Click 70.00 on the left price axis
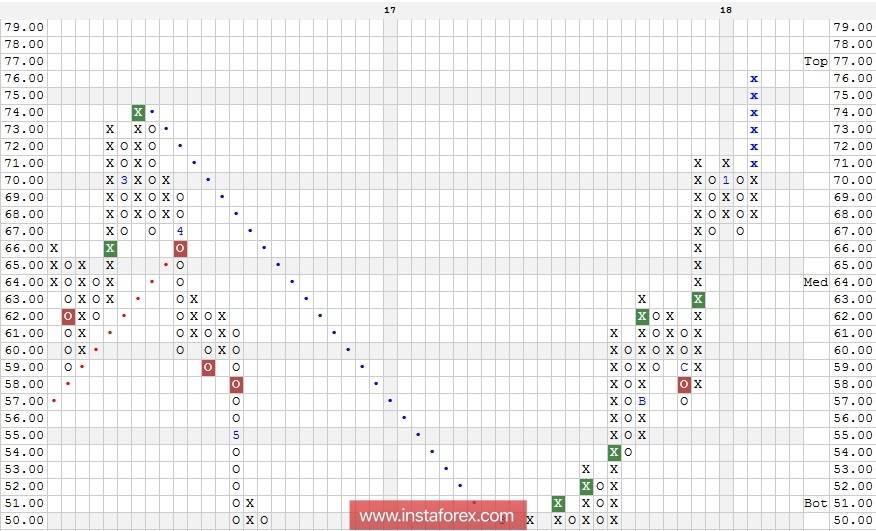The width and height of the screenshot is (876, 531). coord(24,180)
